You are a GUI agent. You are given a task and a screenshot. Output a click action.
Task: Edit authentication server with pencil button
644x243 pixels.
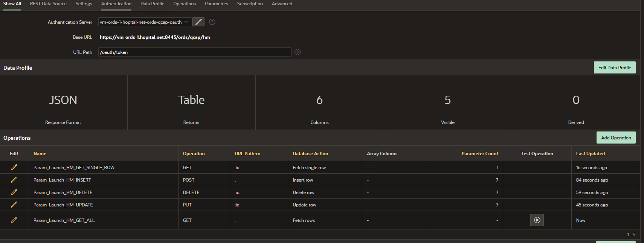click(198, 22)
